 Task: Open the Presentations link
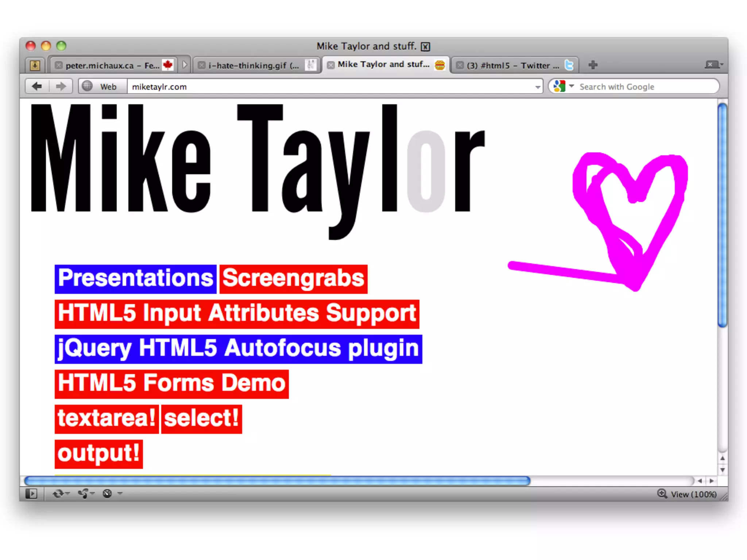click(135, 279)
